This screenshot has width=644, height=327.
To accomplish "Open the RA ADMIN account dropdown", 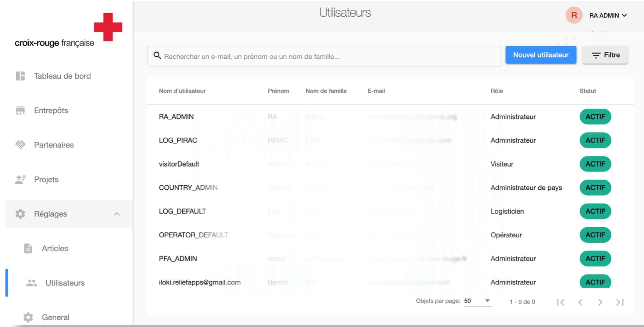I will [608, 15].
